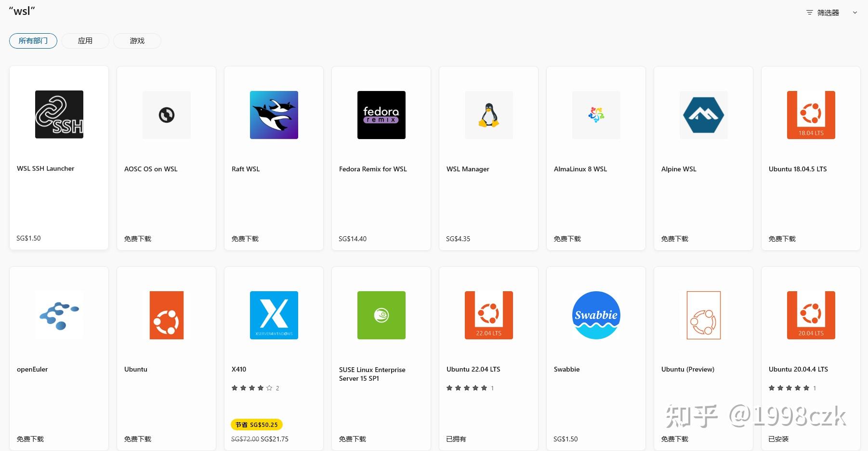Select the Fedora Remix logo icon
The height and width of the screenshot is (451, 868).
tap(381, 115)
